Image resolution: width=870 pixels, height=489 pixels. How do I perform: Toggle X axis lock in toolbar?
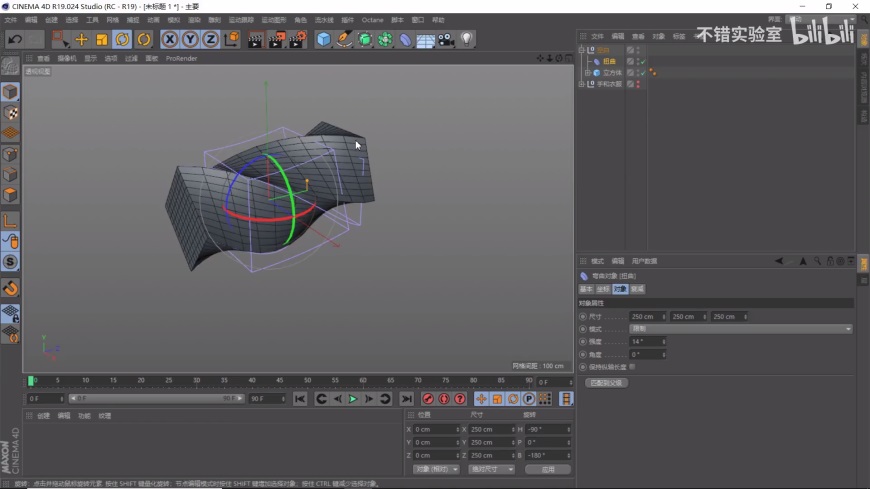pos(170,39)
